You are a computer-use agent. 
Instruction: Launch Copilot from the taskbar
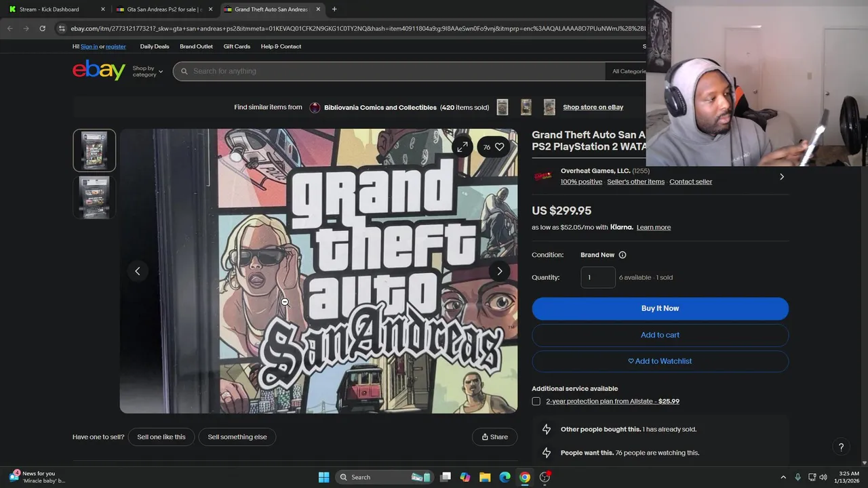465,477
